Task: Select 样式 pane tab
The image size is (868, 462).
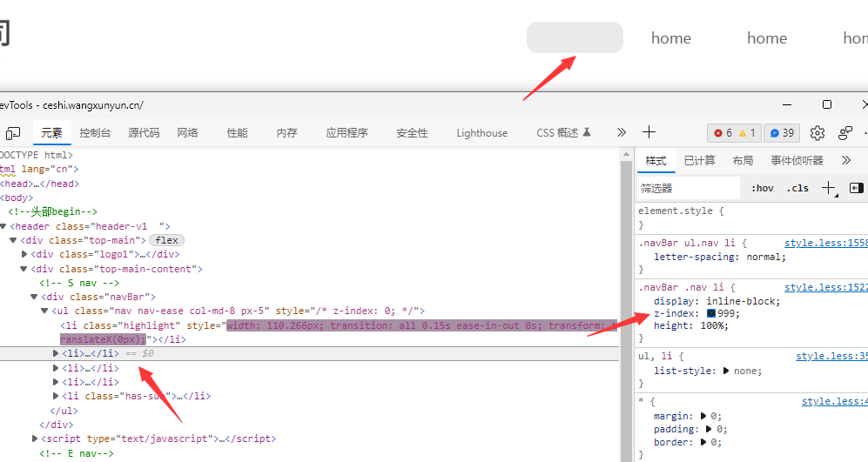Action: coord(656,160)
